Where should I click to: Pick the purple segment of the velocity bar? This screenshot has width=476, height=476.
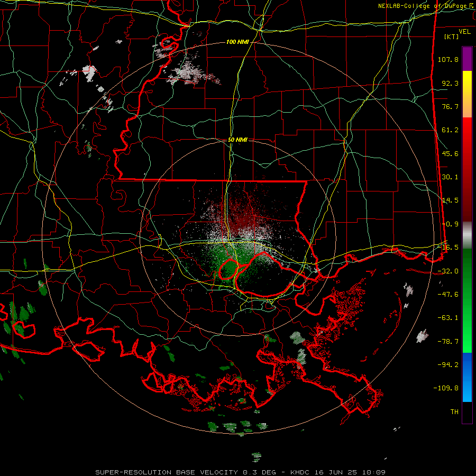pos(467,59)
